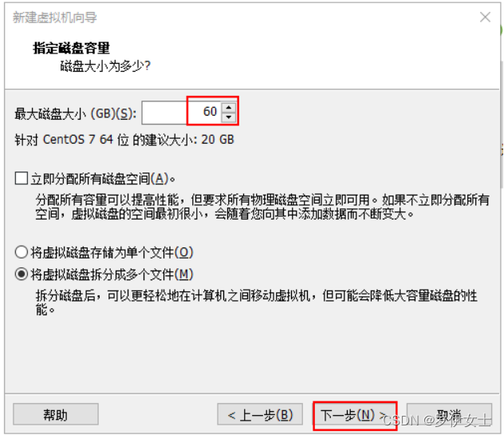The width and height of the screenshot is (504, 435).
Task: Click the 立即分配所有磁盘空间(A) label text
Action: point(103,179)
